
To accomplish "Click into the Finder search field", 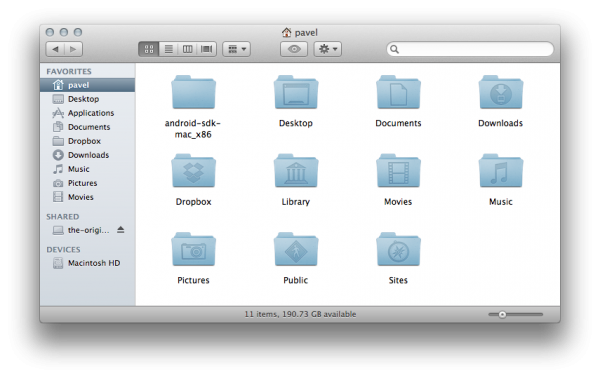I will (x=470, y=49).
